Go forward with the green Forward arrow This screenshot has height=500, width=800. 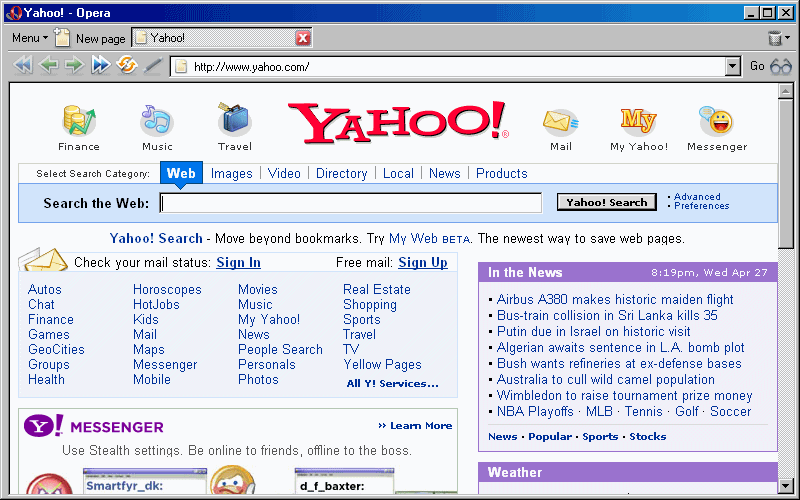pyautogui.click(x=74, y=65)
